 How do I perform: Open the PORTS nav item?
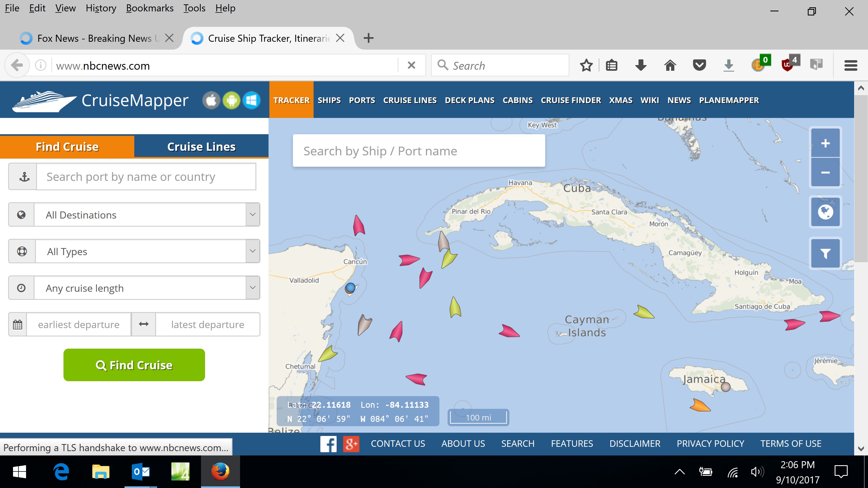point(362,100)
